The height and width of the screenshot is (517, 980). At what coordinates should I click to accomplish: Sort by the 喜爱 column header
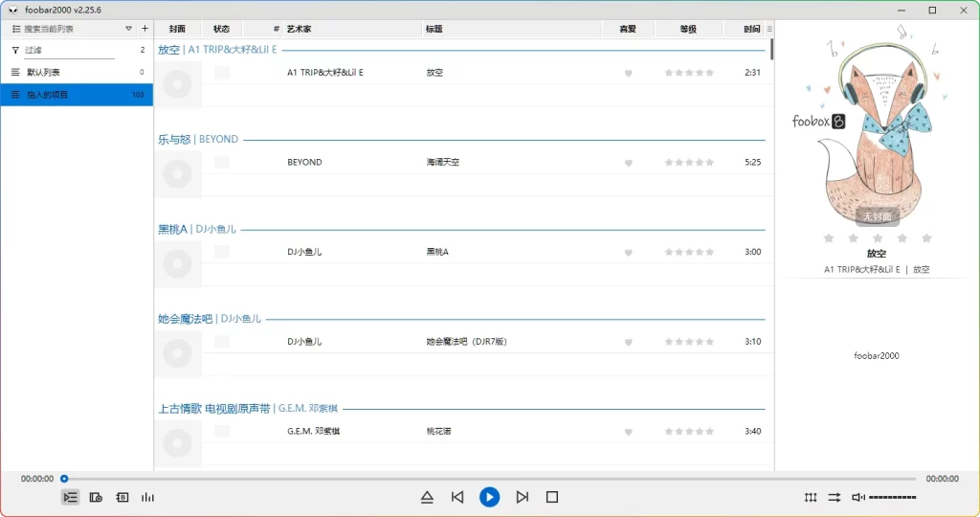[628, 29]
